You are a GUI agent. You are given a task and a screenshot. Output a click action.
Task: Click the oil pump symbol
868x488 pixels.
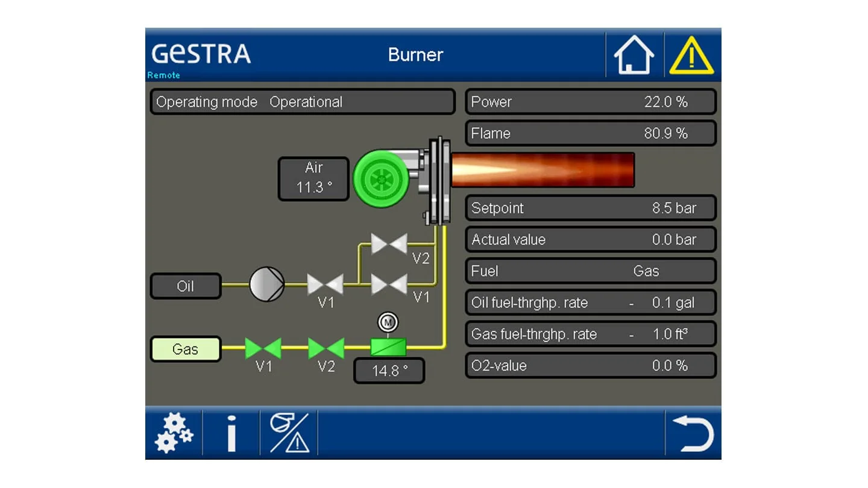[x=266, y=284]
